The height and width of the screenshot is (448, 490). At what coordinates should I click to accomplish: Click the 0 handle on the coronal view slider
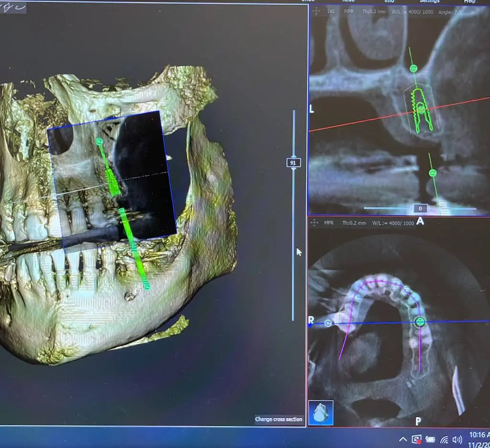pos(420,208)
